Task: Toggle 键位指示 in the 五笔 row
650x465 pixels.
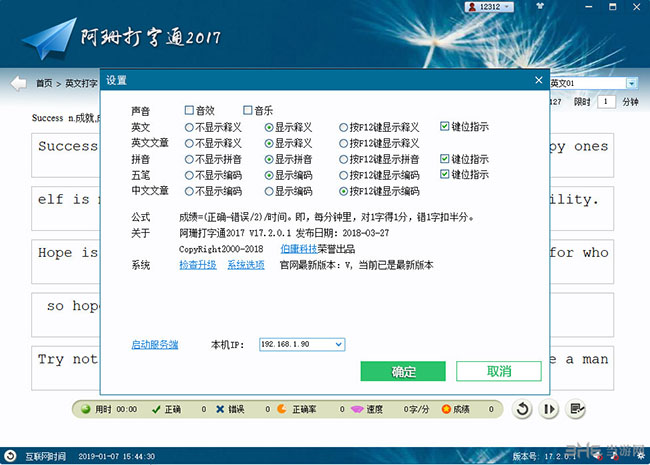Action: click(444, 174)
